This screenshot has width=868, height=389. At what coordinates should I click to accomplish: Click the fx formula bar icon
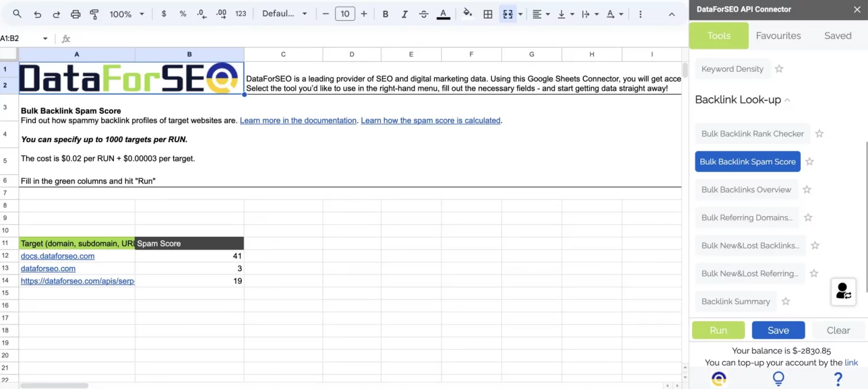66,39
